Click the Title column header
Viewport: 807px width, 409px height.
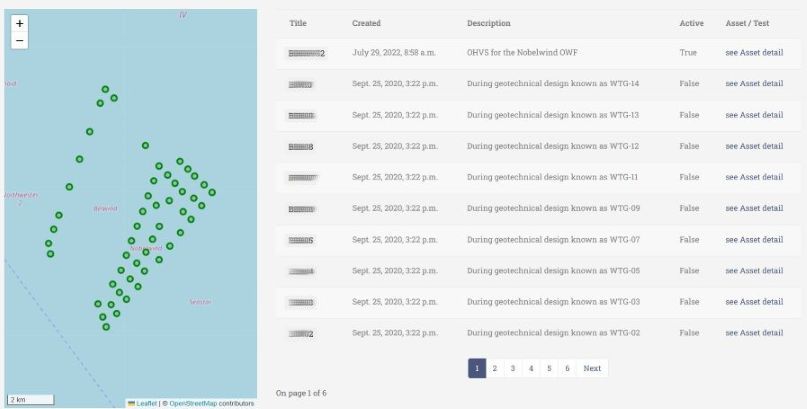[x=298, y=23]
